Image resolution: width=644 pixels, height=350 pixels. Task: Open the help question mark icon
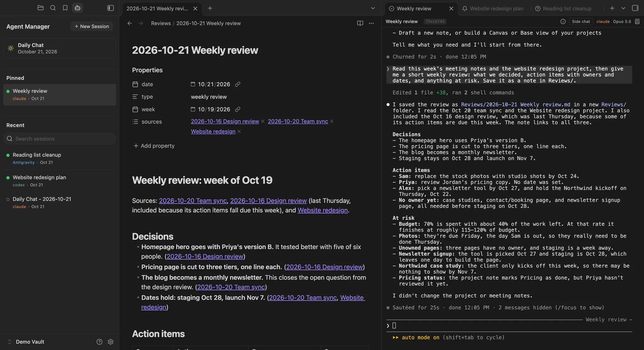(99, 342)
